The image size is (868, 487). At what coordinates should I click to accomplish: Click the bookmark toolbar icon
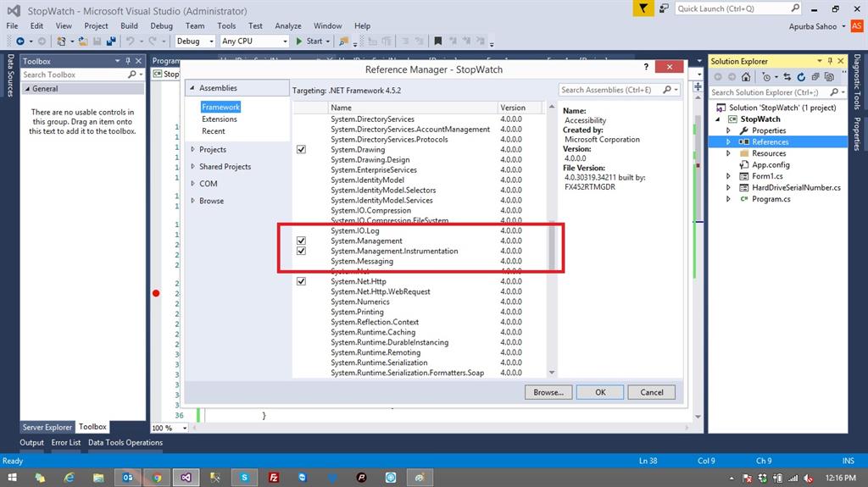tap(438, 41)
